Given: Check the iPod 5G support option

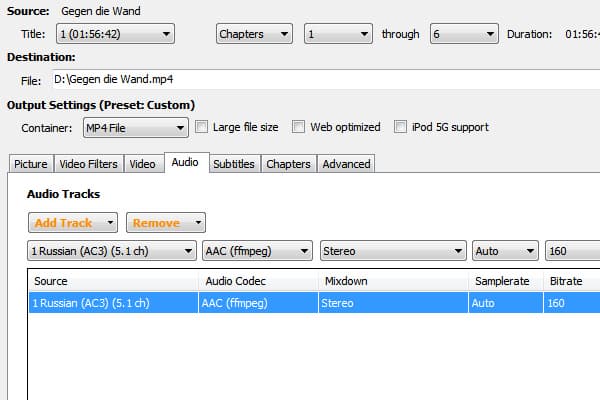Looking at the screenshot, I should 400,127.
